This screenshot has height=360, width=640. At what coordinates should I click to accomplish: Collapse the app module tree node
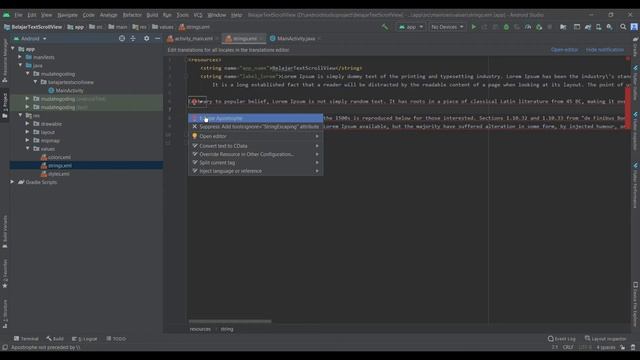[x=13, y=49]
